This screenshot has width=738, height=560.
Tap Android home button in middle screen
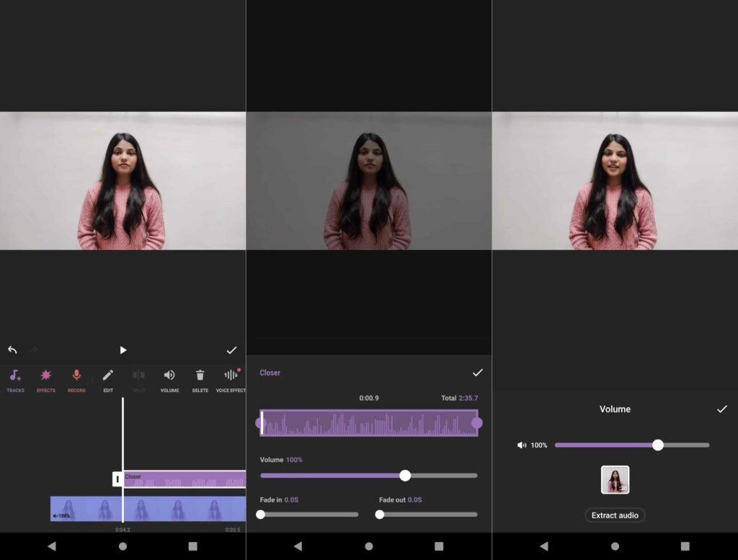click(x=369, y=546)
